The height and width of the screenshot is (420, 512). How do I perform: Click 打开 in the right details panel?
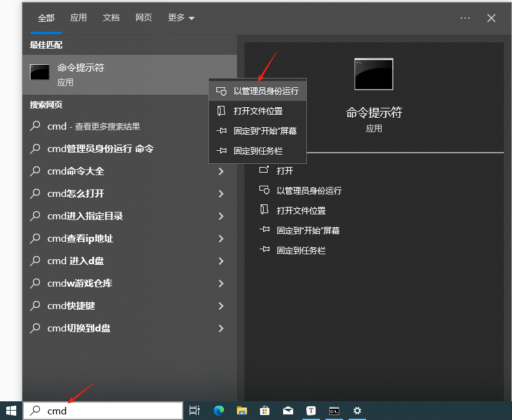tap(284, 171)
